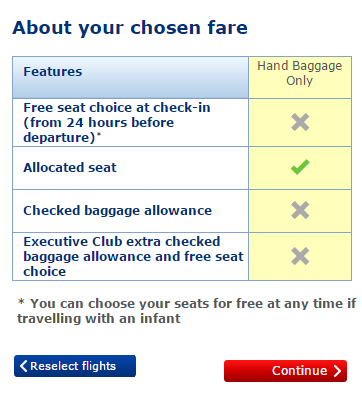Click the Checked baggage allowance label

click(118, 211)
